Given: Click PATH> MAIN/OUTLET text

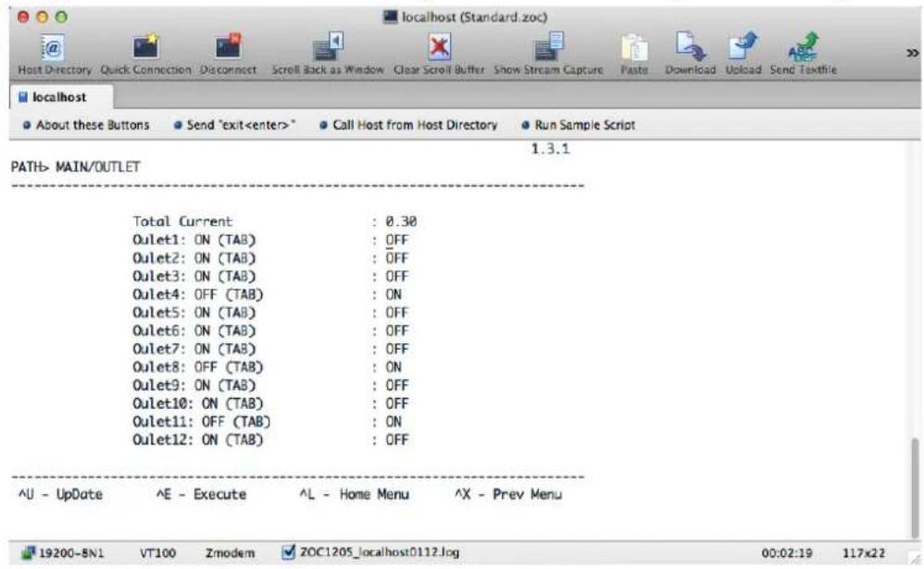Looking at the screenshot, I should click(x=75, y=167).
